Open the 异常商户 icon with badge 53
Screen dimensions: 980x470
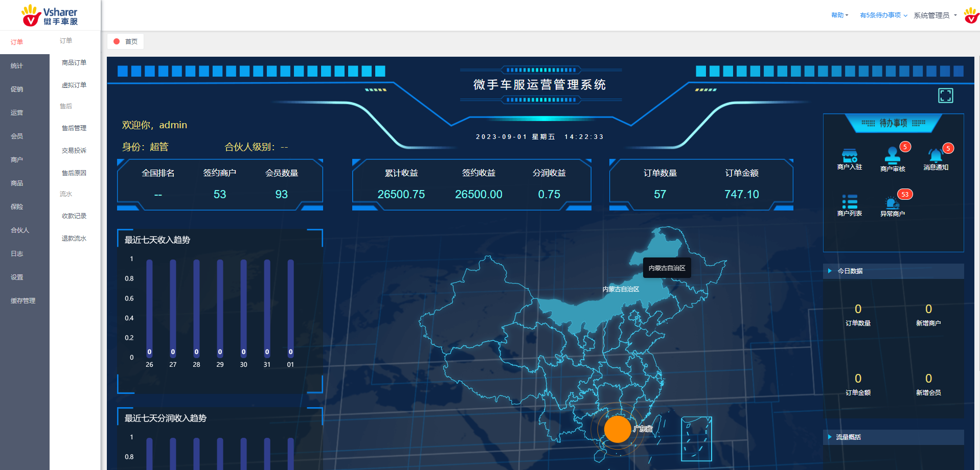(x=893, y=202)
